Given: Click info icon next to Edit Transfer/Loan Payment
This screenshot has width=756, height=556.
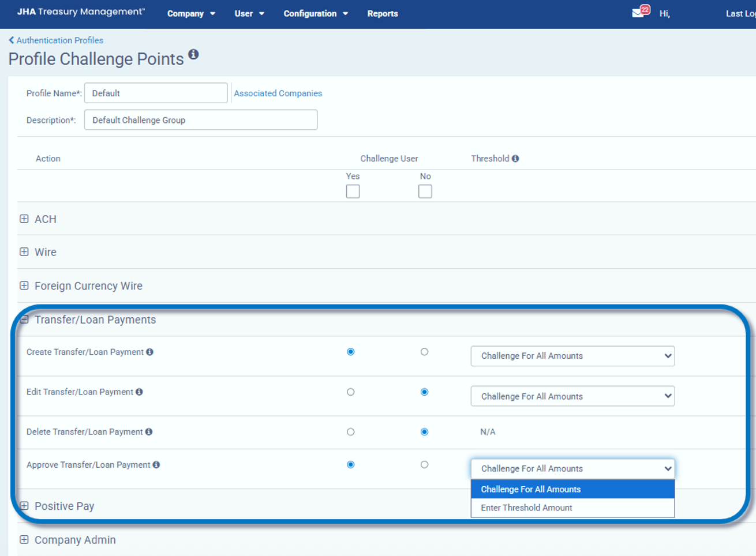Looking at the screenshot, I should (139, 392).
